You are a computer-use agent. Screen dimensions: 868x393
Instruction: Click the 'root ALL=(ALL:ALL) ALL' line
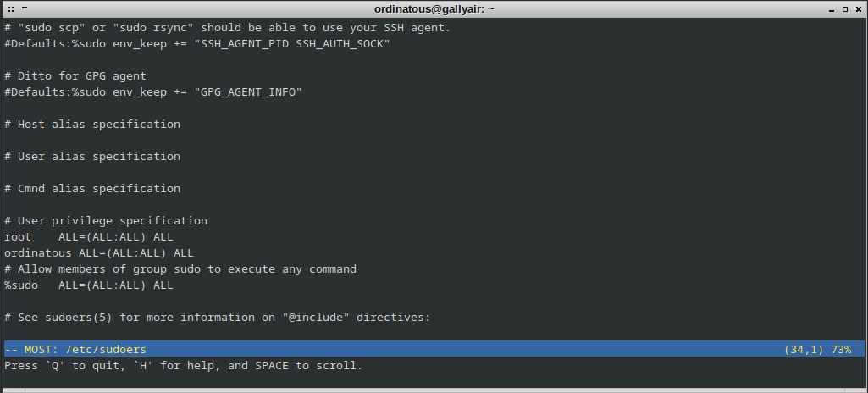tap(89, 237)
